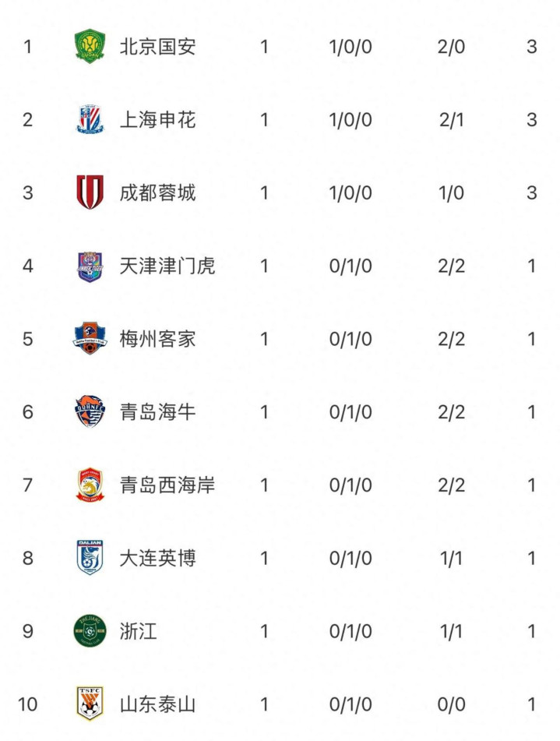Click the 青岛西海岸 team name
Screen dimensions: 560x741
click(167, 485)
